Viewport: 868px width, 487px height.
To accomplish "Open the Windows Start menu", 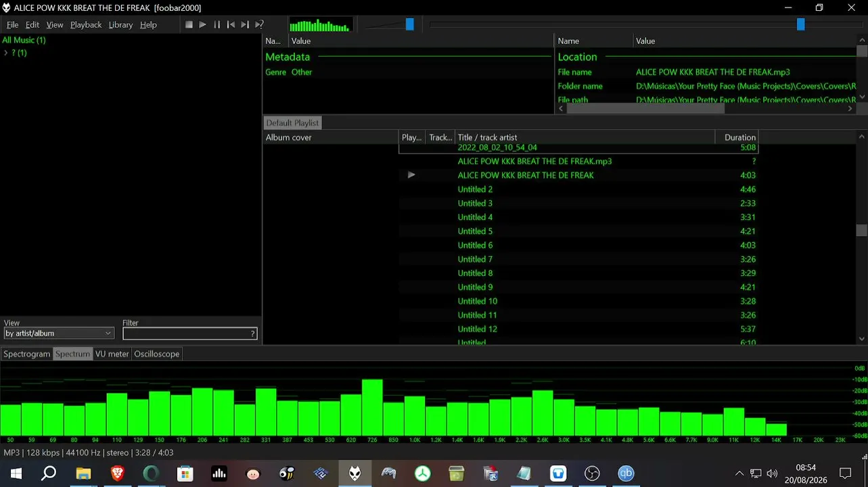I will pyautogui.click(x=16, y=473).
